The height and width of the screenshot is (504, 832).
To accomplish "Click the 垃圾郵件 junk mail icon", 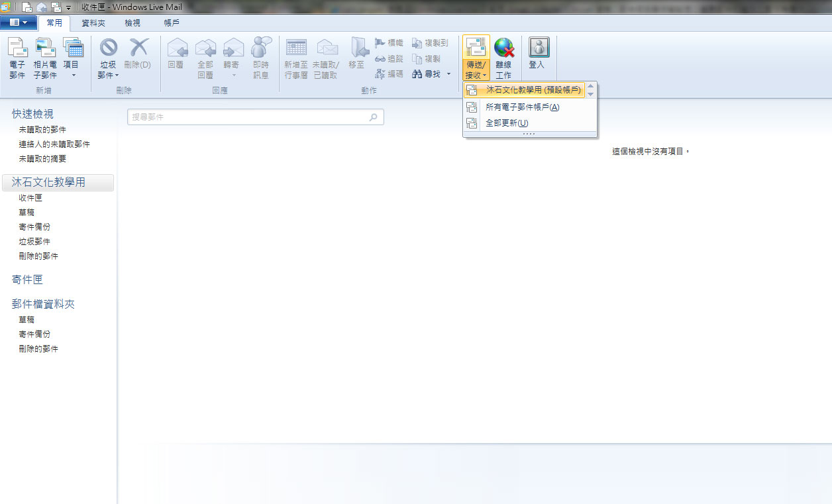I will (108, 47).
